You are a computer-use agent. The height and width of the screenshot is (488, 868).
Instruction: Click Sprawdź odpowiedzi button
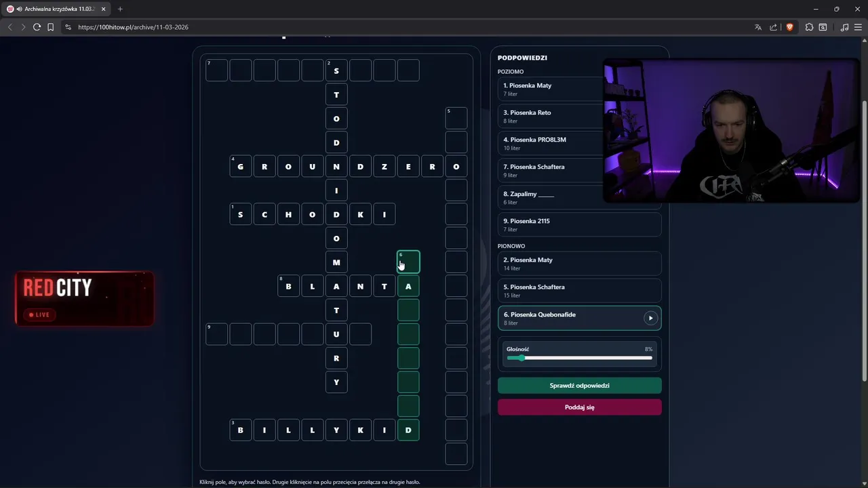(x=579, y=385)
